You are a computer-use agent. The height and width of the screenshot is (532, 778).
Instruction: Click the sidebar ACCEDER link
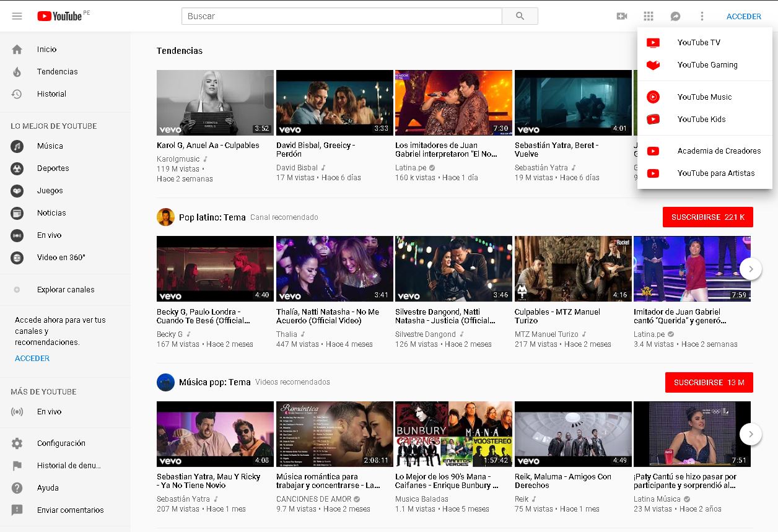[32, 359]
